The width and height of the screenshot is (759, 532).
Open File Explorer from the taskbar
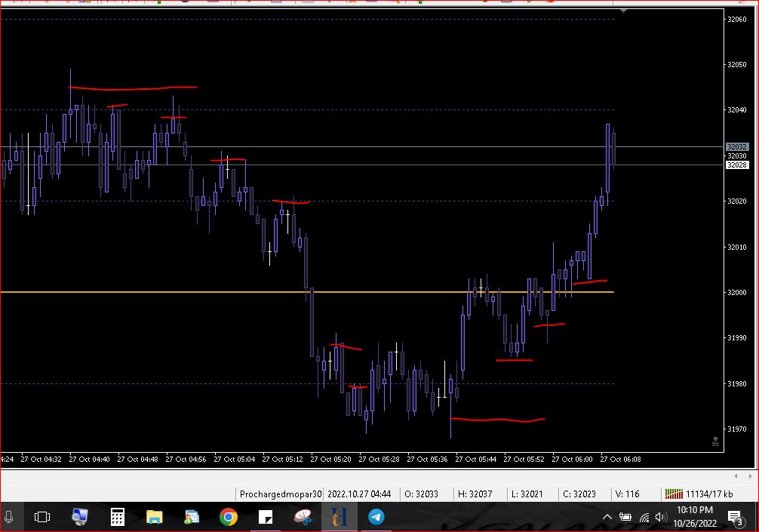(x=155, y=517)
